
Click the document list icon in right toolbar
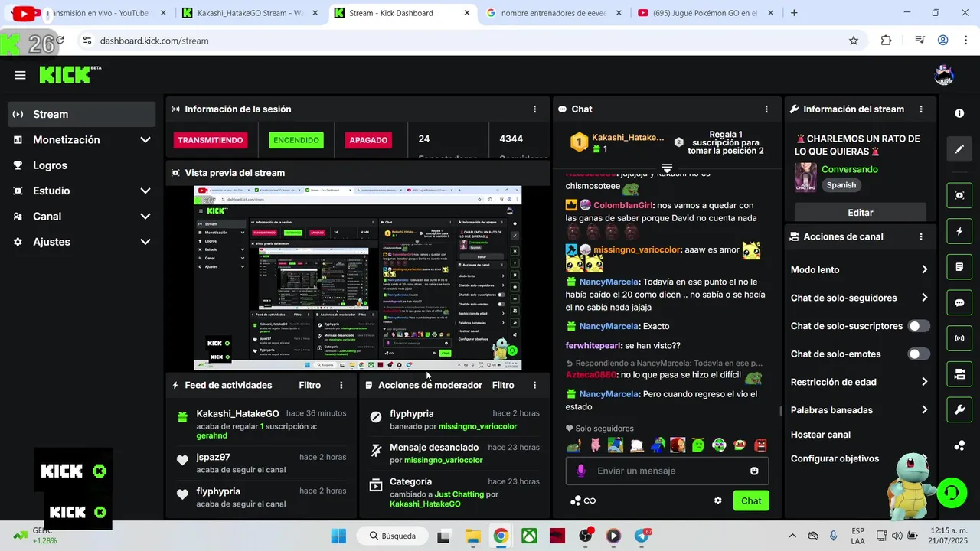(x=959, y=267)
